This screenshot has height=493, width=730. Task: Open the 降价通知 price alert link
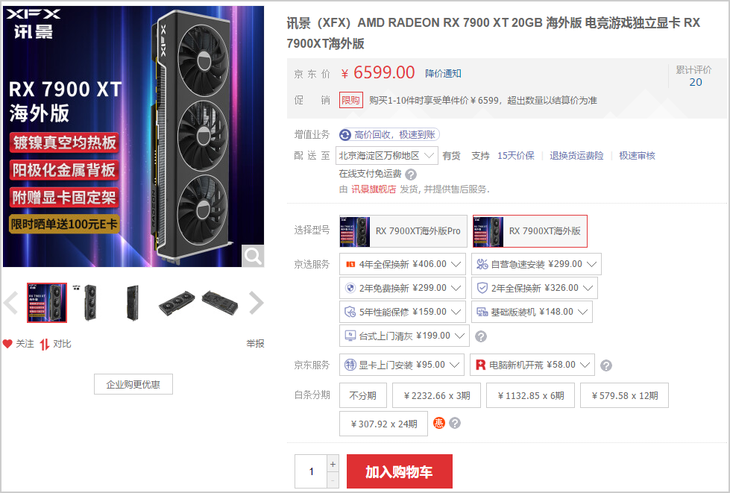[443, 74]
